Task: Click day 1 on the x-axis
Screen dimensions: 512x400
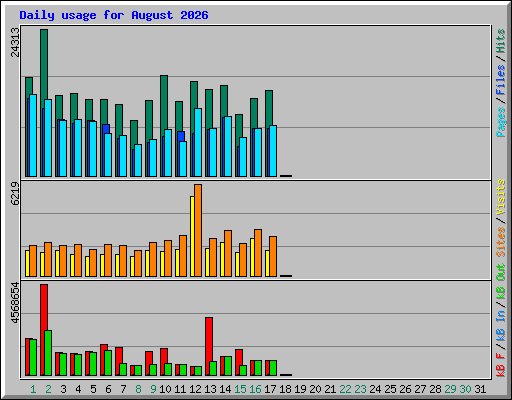Action: tap(33, 389)
